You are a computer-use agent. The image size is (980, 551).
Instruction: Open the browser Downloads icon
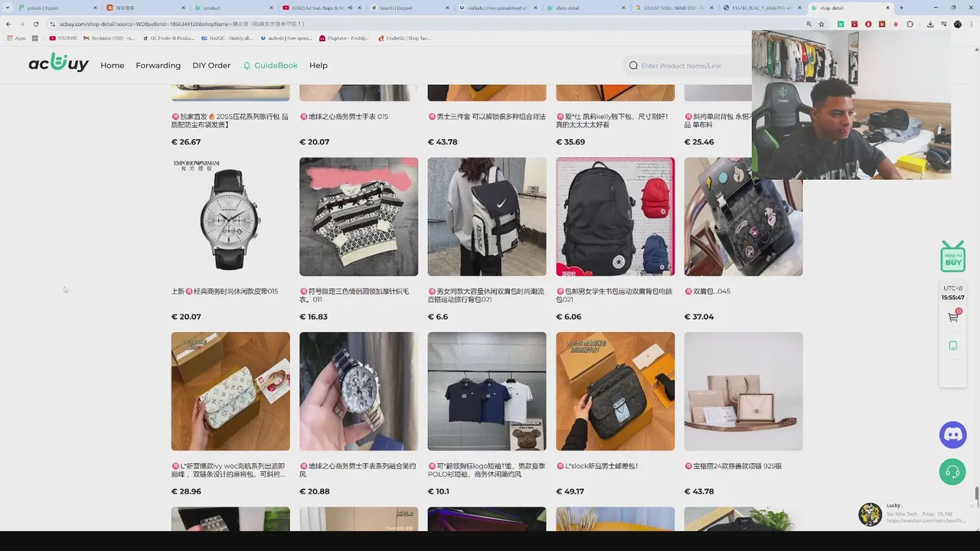point(929,24)
